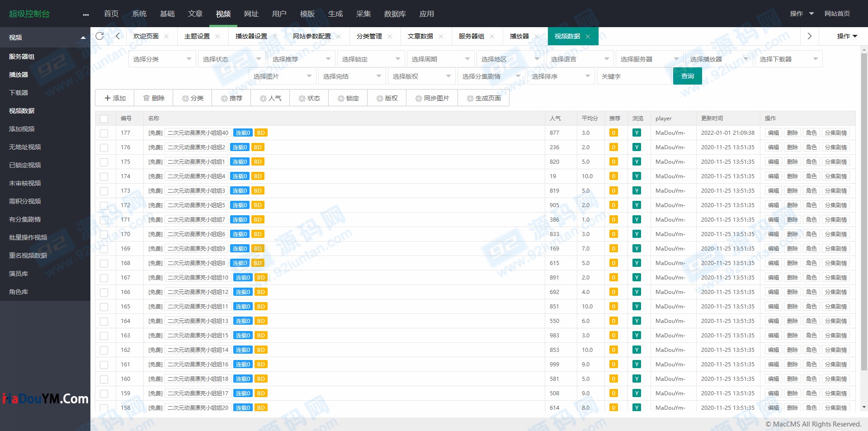Open the 选择服务器 dropdown

coord(649,59)
